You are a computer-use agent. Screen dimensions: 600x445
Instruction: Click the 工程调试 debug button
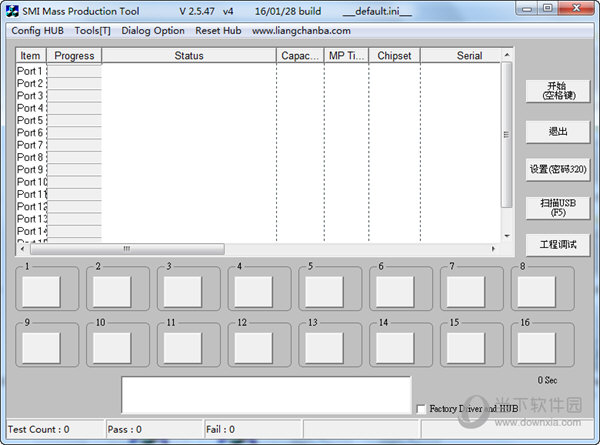click(558, 245)
